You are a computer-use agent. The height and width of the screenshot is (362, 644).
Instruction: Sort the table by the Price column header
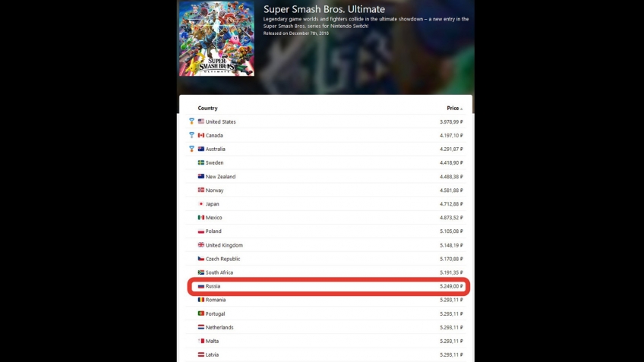[453, 109]
